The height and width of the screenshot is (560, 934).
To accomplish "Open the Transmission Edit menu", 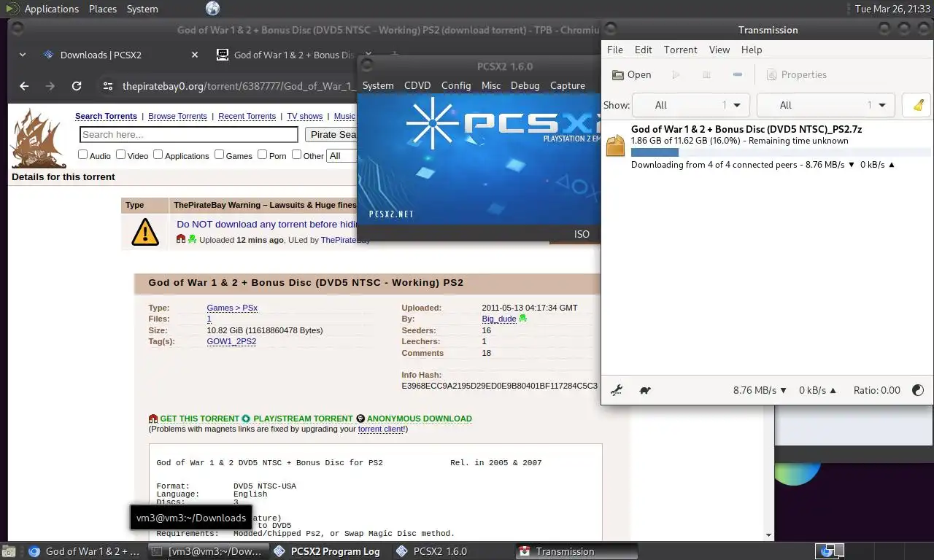I will [644, 50].
